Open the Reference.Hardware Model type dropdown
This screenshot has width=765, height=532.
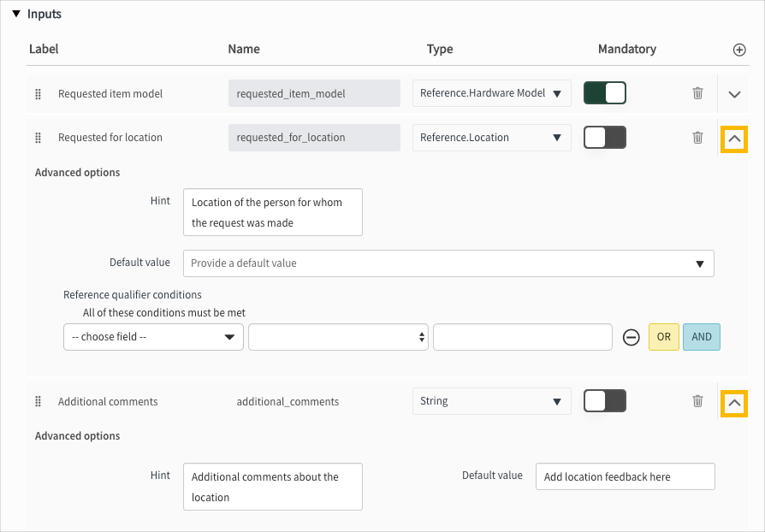pos(491,92)
